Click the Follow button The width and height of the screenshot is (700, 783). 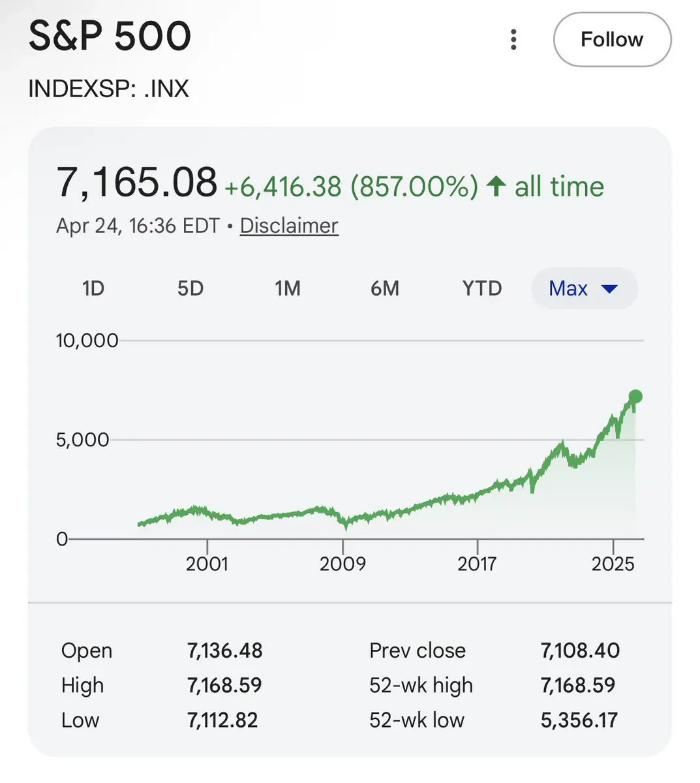point(612,40)
